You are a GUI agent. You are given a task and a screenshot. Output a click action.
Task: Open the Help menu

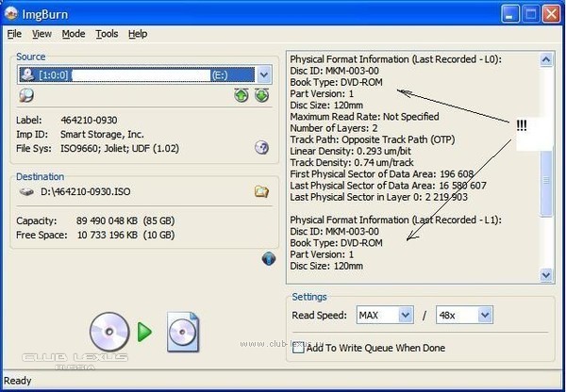coord(138,34)
